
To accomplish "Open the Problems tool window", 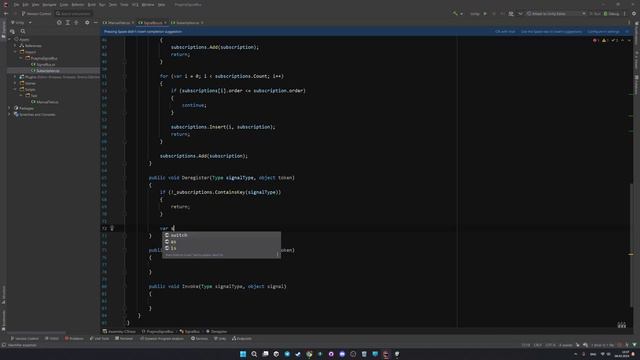I will pyautogui.click(x=74, y=338).
